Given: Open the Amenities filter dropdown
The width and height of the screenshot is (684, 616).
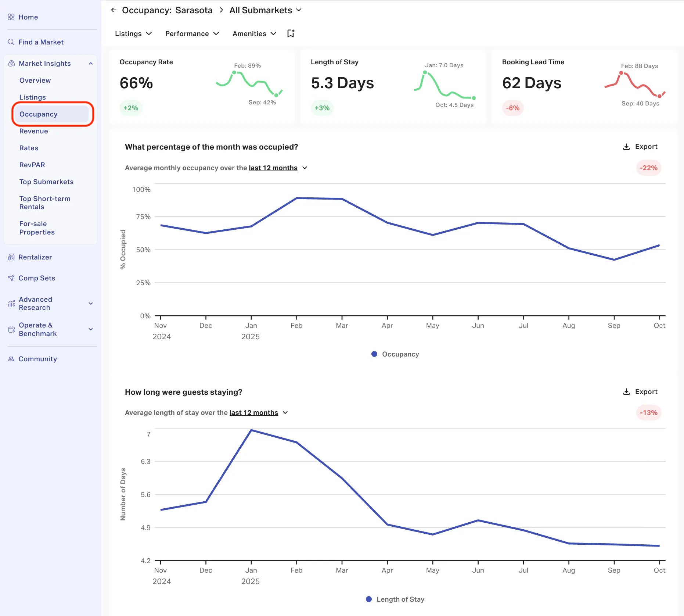Looking at the screenshot, I should pos(254,33).
